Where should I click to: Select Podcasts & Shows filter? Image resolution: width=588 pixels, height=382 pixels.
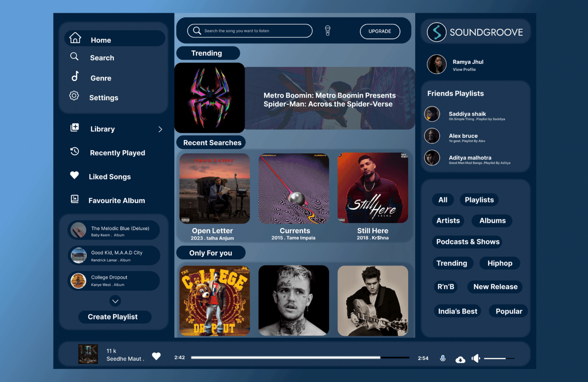(468, 242)
